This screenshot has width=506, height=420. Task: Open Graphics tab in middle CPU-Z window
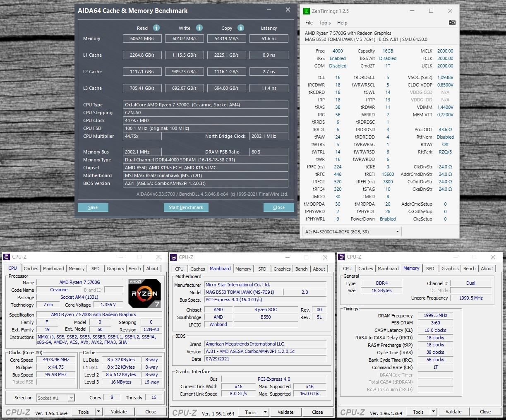[x=282, y=269]
